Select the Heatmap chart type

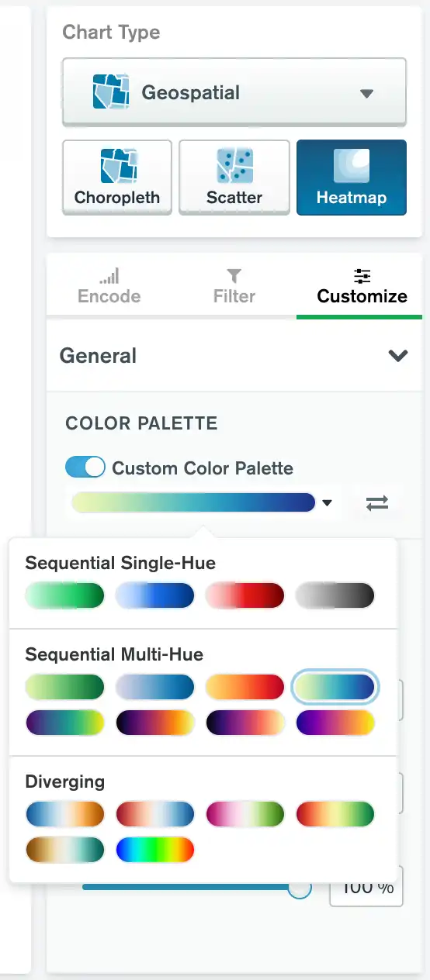pyautogui.click(x=352, y=177)
